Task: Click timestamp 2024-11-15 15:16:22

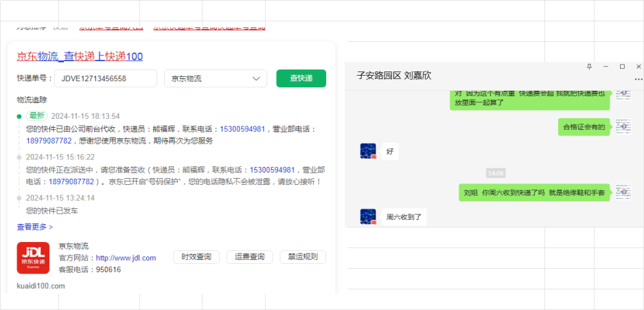Action: point(60,157)
